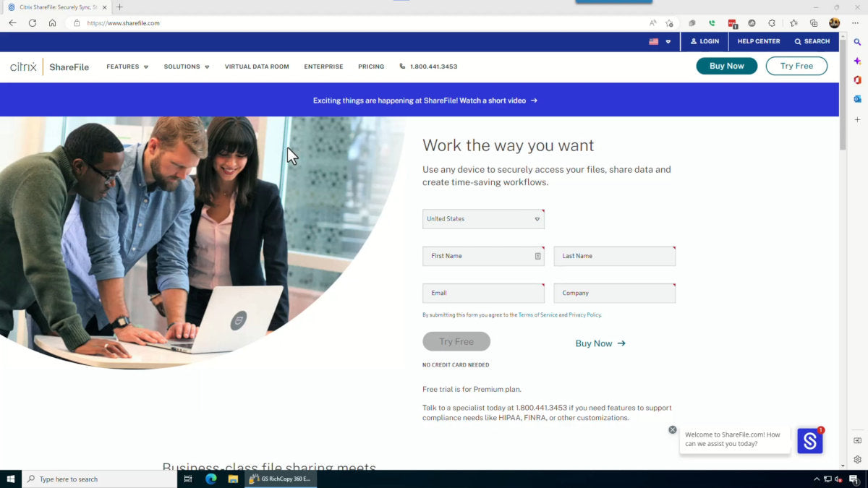Call the 1.800.441.3453 number in nav bar
The height and width of the screenshot is (488, 868).
pos(428,67)
